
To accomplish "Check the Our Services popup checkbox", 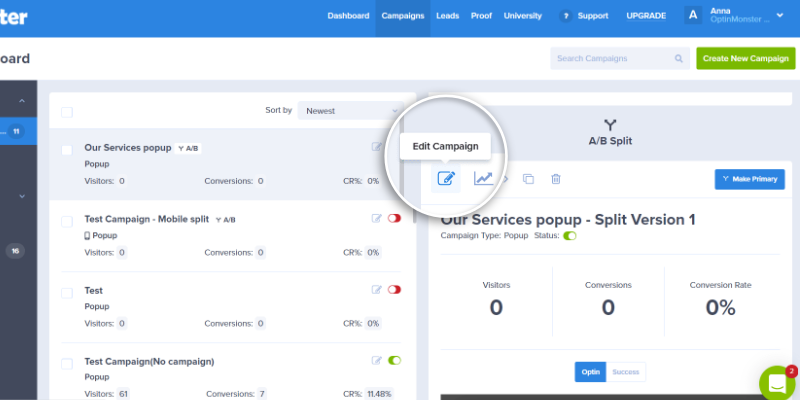I will tap(67, 150).
